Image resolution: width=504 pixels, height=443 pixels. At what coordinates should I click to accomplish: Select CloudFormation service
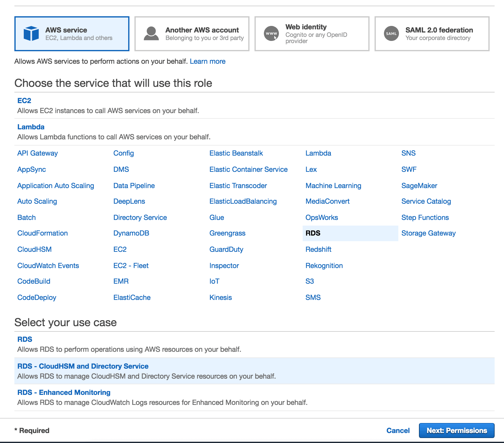pos(43,233)
